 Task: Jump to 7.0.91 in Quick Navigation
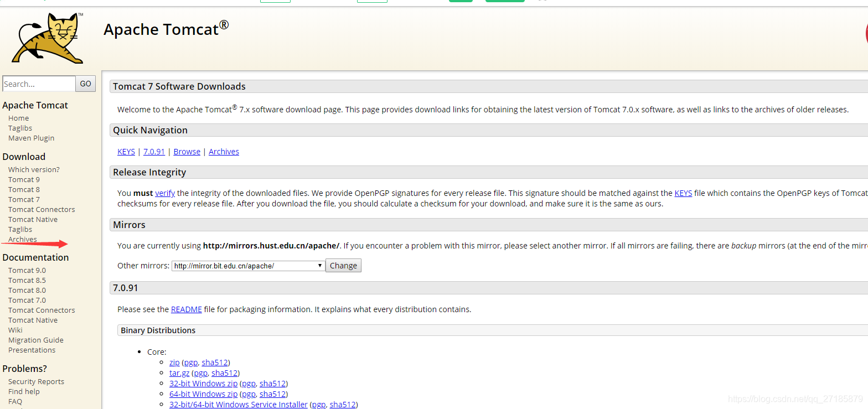154,152
